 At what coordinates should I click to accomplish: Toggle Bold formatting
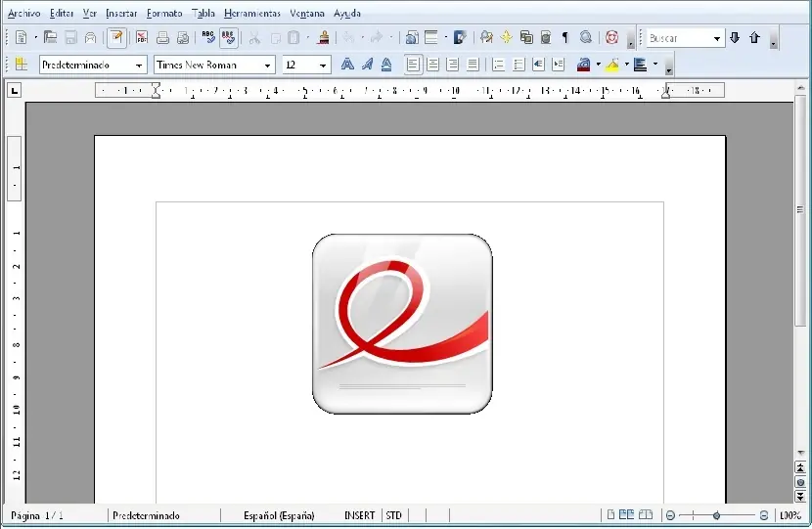pos(347,65)
